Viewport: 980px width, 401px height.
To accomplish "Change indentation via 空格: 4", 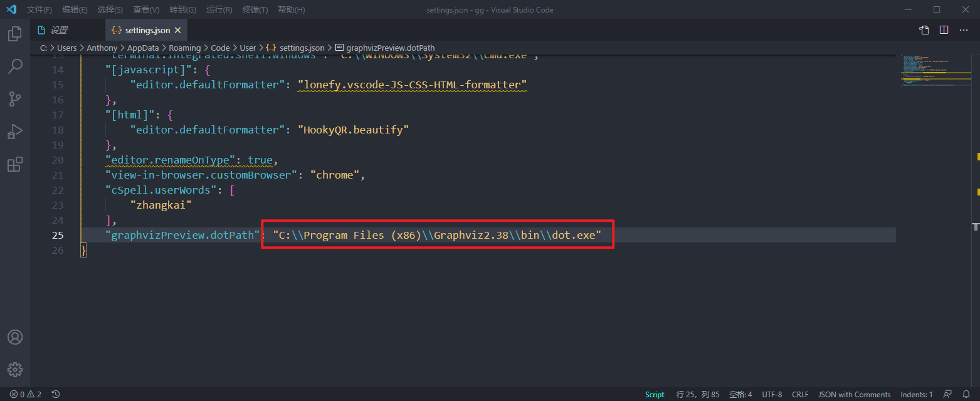I will [740, 395].
